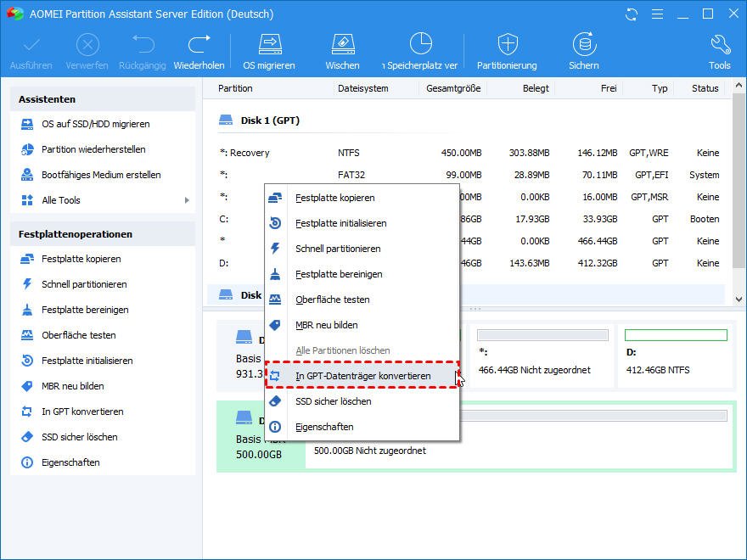Sort by the Dateisystem column header
The width and height of the screenshot is (747, 560).
coord(362,88)
